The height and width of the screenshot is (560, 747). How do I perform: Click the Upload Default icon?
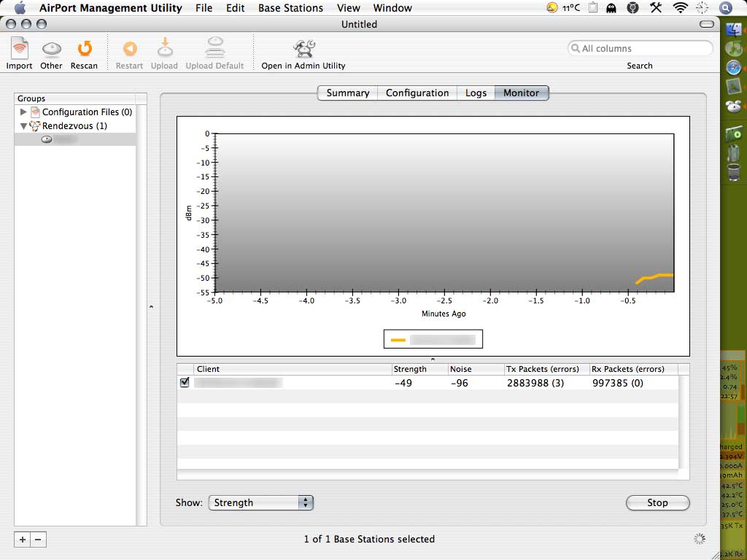click(215, 48)
